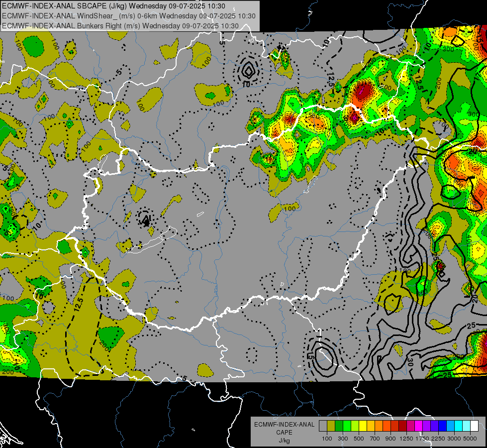
Task: Select the bright magenta legend swatch
Action: 419,426
